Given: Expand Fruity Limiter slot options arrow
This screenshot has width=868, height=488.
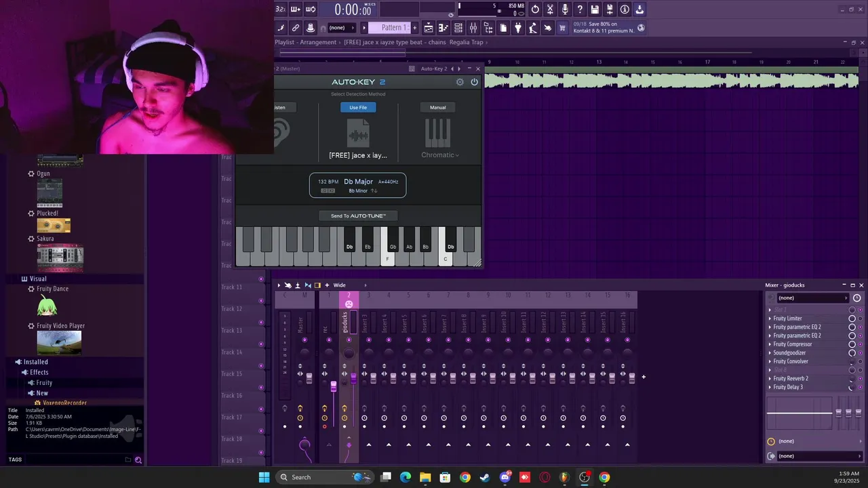Looking at the screenshot, I should point(770,319).
